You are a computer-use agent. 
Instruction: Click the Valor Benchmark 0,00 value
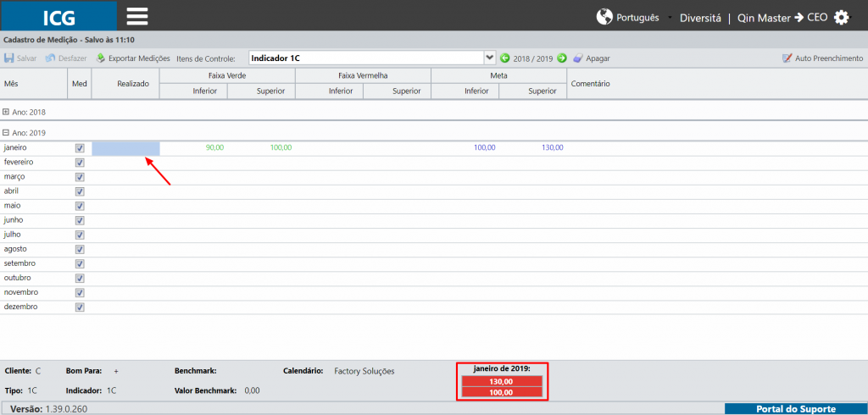click(252, 390)
